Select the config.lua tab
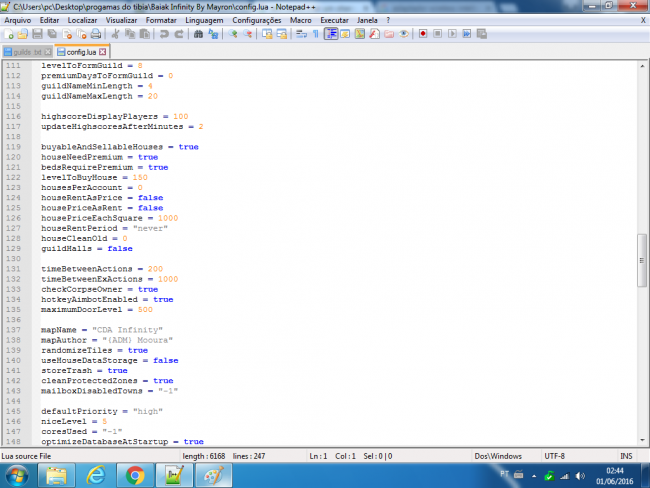The width and height of the screenshot is (650, 488). click(x=81, y=52)
